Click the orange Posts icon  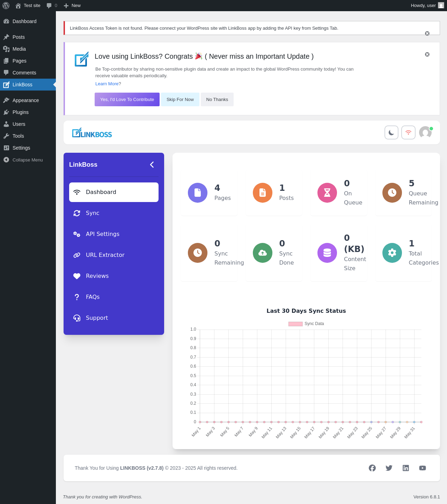pyautogui.click(x=263, y=193)
